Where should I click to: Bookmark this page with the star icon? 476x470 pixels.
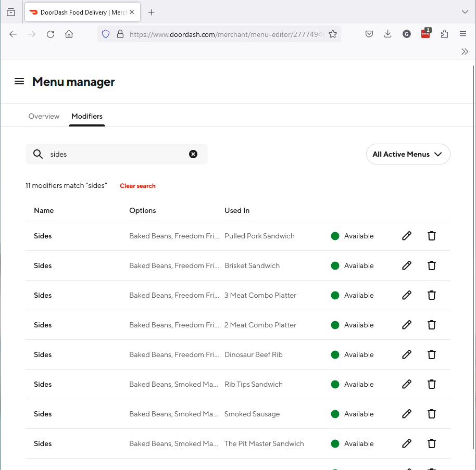333,34
